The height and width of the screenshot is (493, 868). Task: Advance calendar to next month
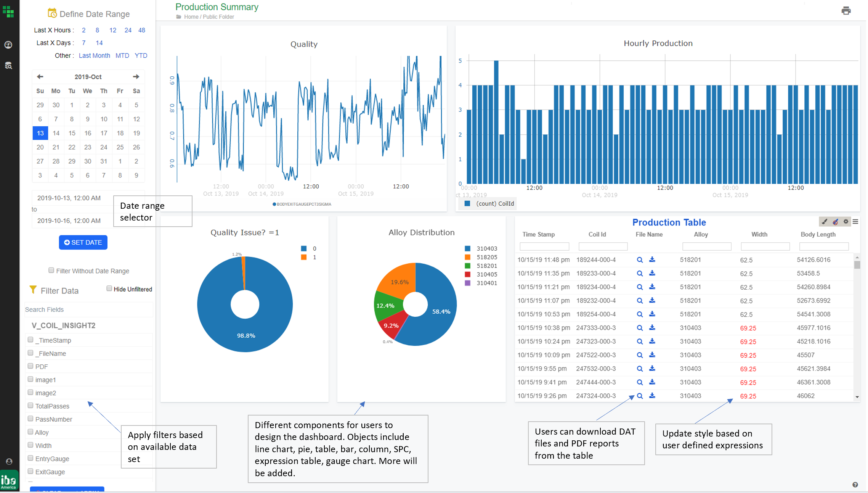pyautogui.click(x=136, y=77)
